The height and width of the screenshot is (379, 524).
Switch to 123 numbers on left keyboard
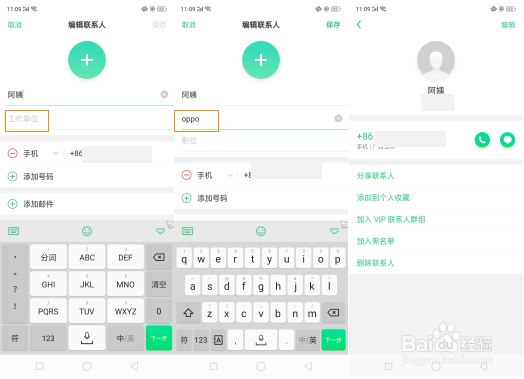click(x=48, y=338)
